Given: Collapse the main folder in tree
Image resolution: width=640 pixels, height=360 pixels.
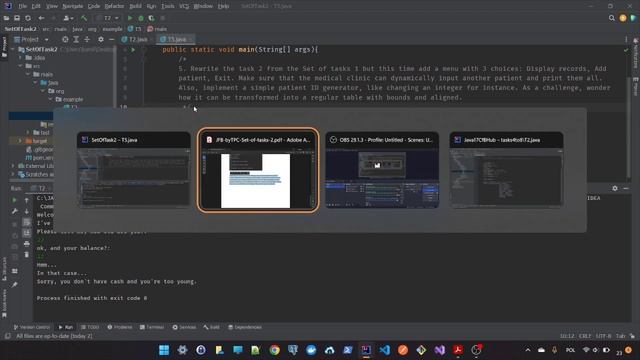Looking at the screenshot, I should coord(28,74).
